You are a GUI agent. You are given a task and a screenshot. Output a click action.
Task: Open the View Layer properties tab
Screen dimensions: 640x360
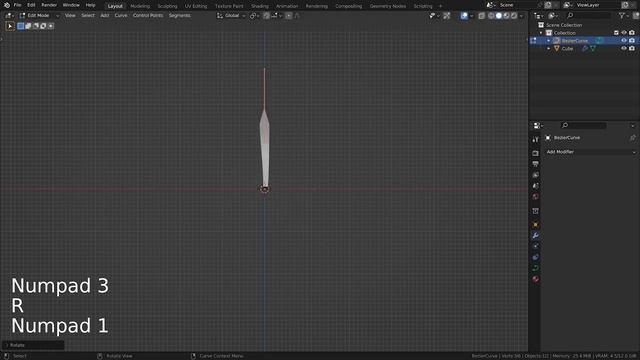point(536,175)
